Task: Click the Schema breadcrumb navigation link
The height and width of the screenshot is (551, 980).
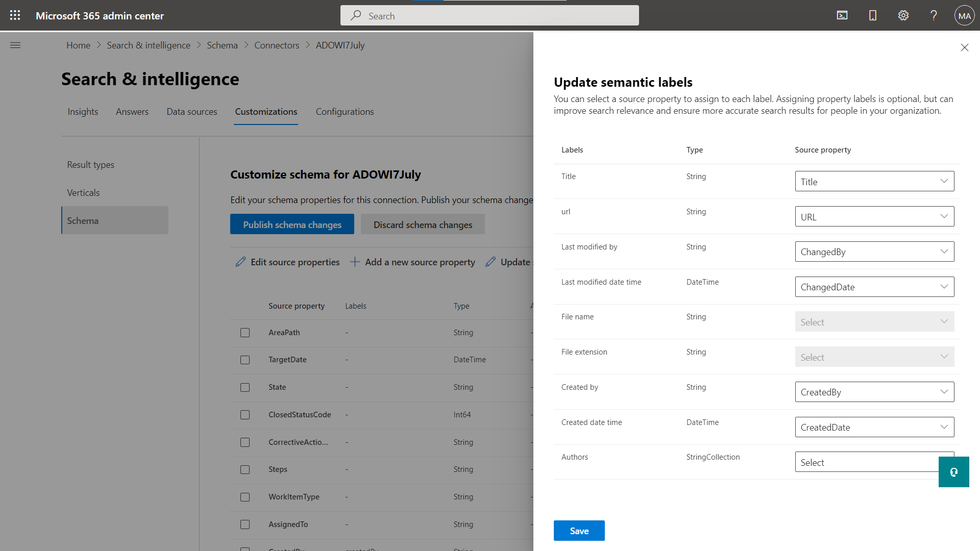Action: click(x=222, y=45)
